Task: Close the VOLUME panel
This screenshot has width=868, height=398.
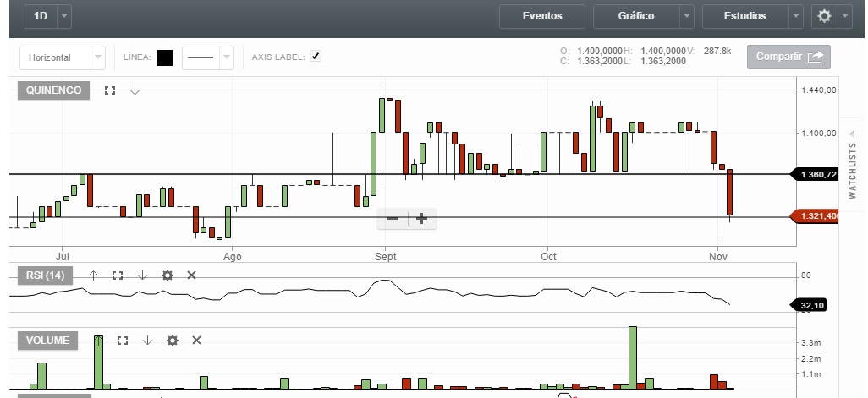Action: [x=196, y=340]
